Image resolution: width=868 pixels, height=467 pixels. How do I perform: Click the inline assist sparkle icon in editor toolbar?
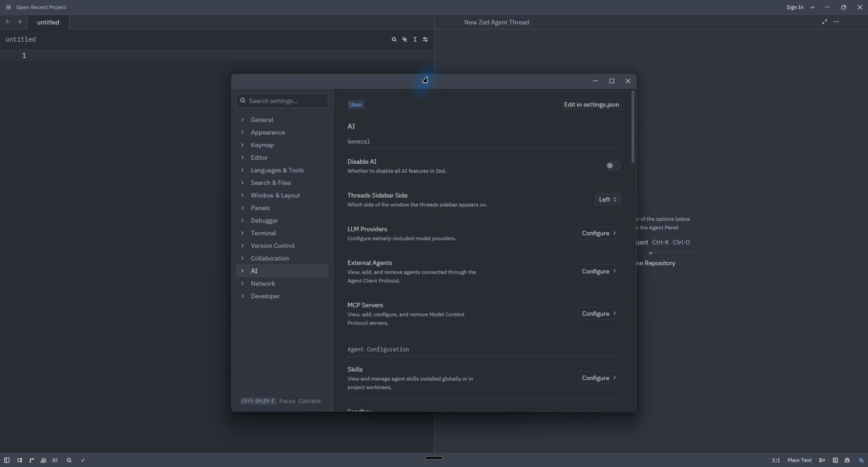405,40
